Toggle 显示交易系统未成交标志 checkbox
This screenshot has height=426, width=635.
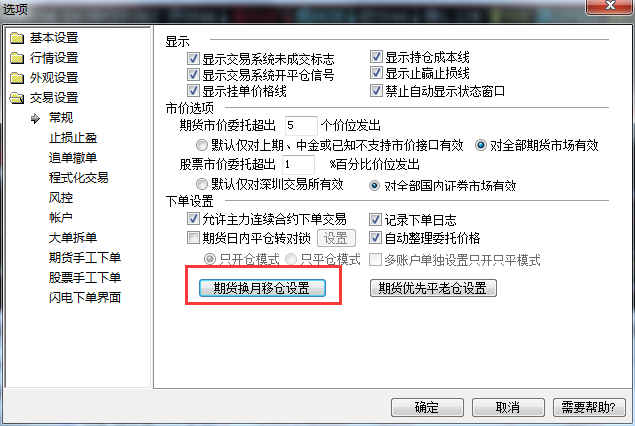193,59
